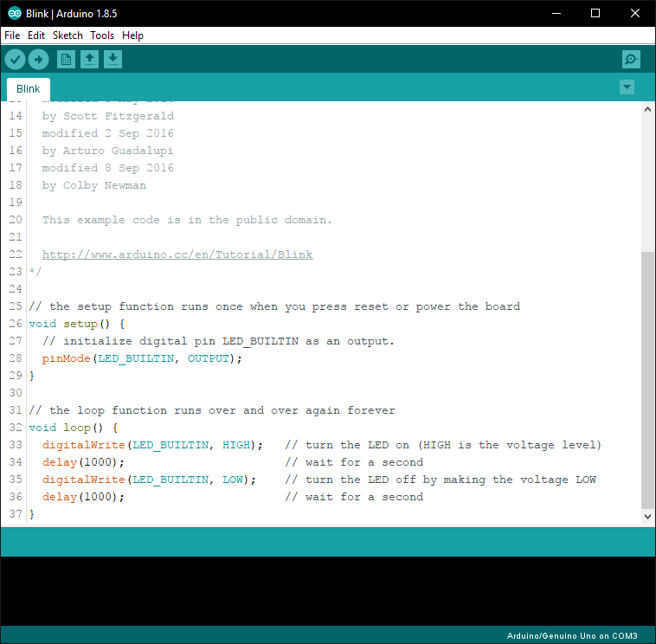Click the Arduino logo in title bar

point(14,13)
